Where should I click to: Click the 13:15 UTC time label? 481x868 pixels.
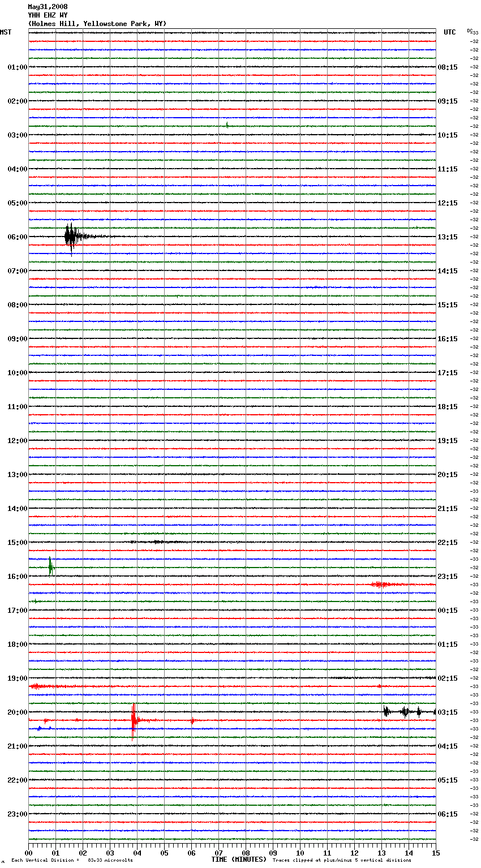tap(448, 237)
